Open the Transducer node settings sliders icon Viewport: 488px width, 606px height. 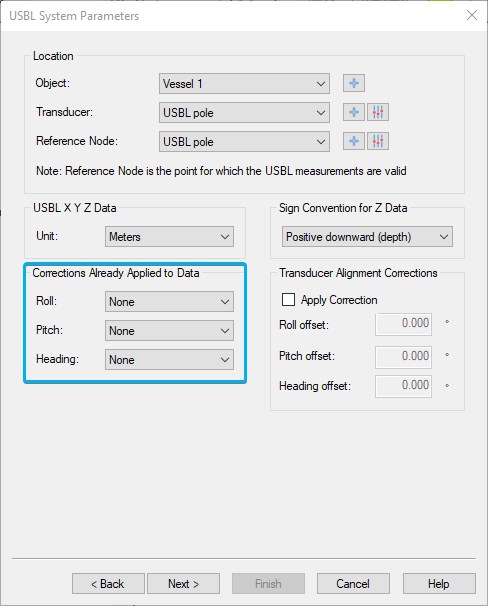(378, 112)
